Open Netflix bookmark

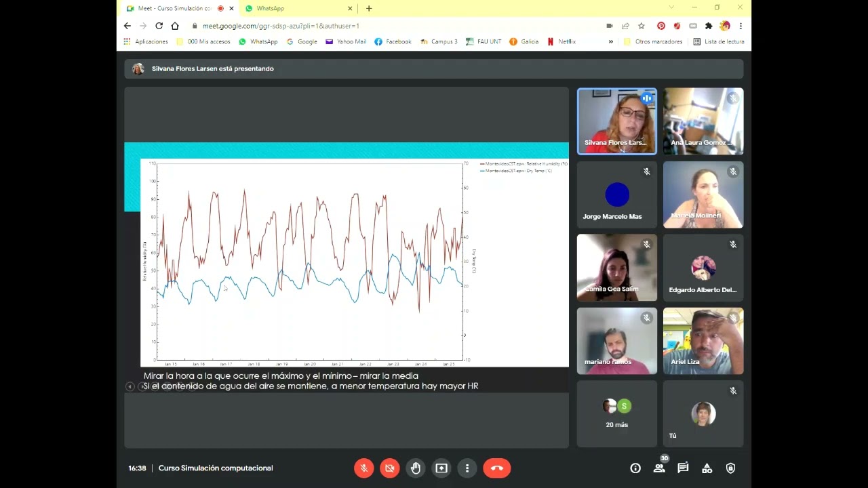tap(561, 41)
